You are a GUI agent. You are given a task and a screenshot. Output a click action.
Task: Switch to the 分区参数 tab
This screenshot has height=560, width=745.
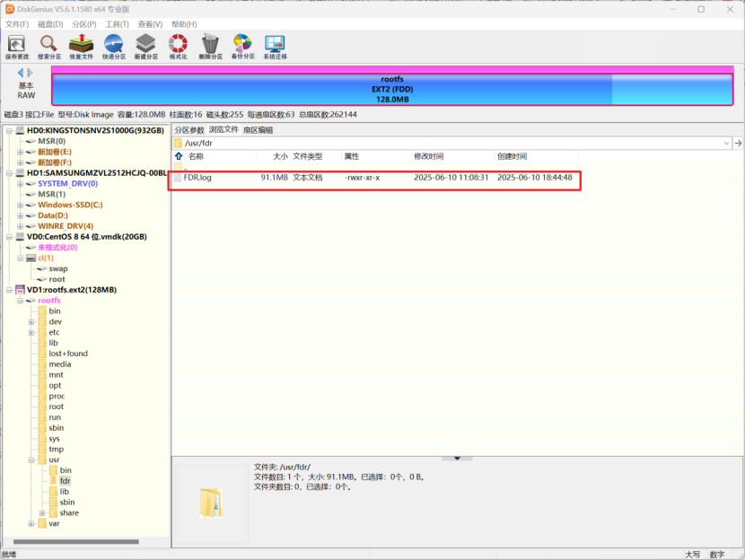point(189,130)
